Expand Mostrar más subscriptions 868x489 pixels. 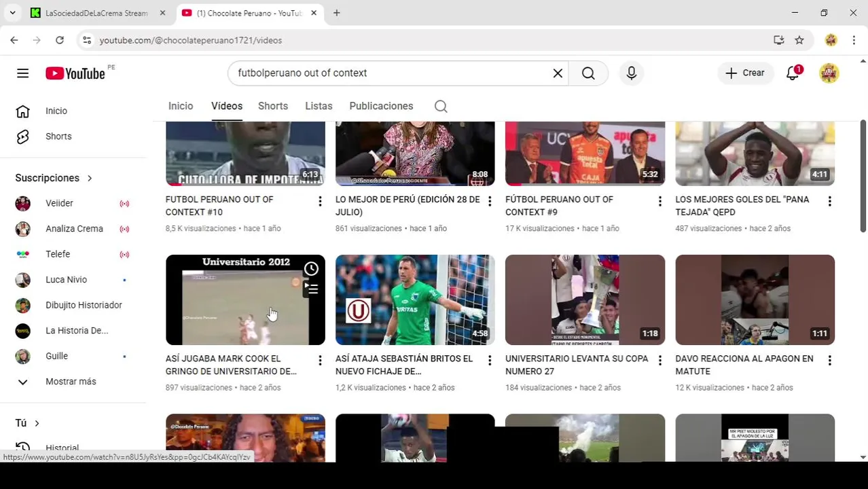[71, 382]
